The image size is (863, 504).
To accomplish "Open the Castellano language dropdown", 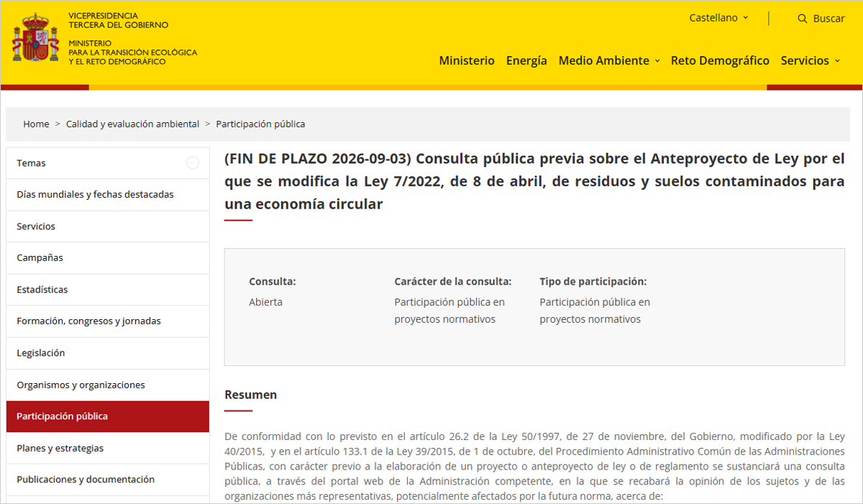I will point(718,18).
